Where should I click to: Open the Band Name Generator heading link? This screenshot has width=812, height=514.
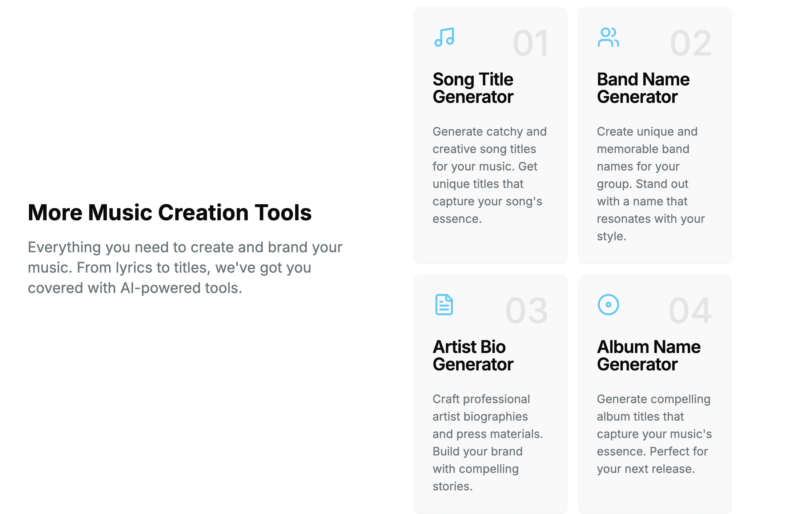point(643,88)
